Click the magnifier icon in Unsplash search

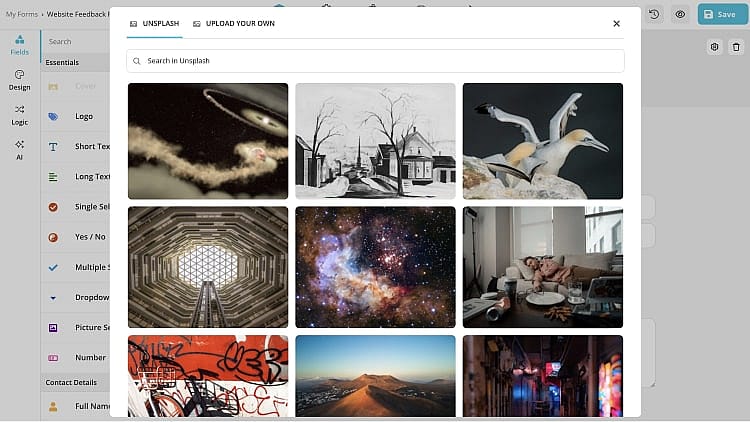137,61
